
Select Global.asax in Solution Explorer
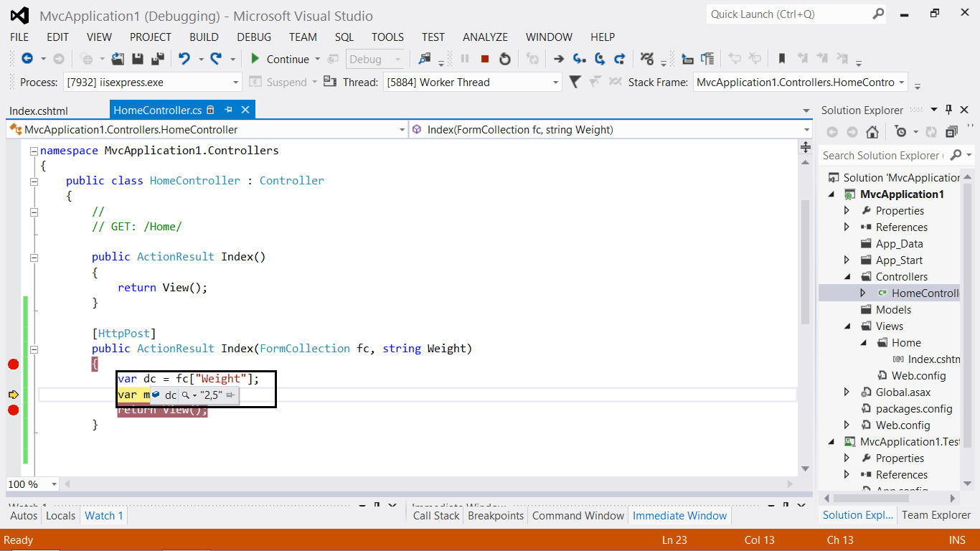[903, 392]
